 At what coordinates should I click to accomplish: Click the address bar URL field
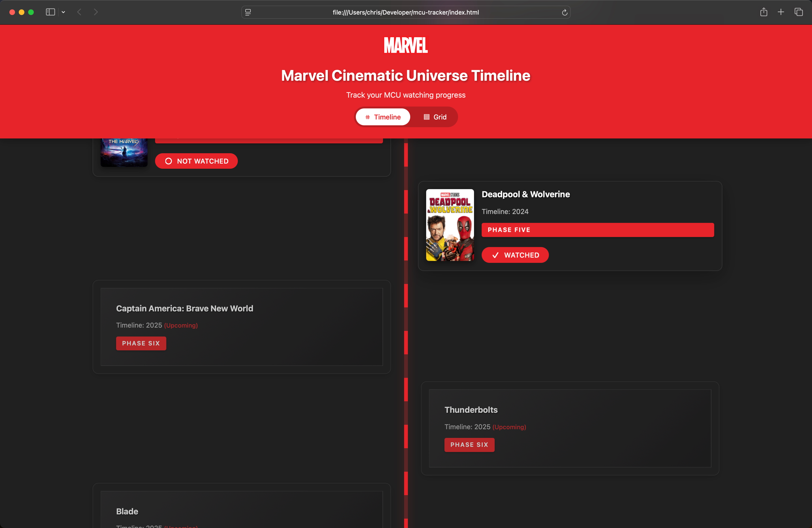pyautogui.click(x=406, y=13)
